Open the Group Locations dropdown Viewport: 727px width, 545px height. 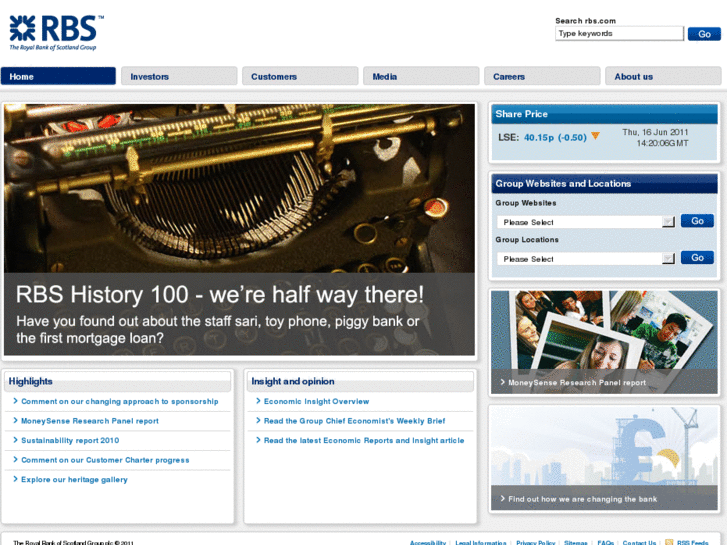point(586,258)
